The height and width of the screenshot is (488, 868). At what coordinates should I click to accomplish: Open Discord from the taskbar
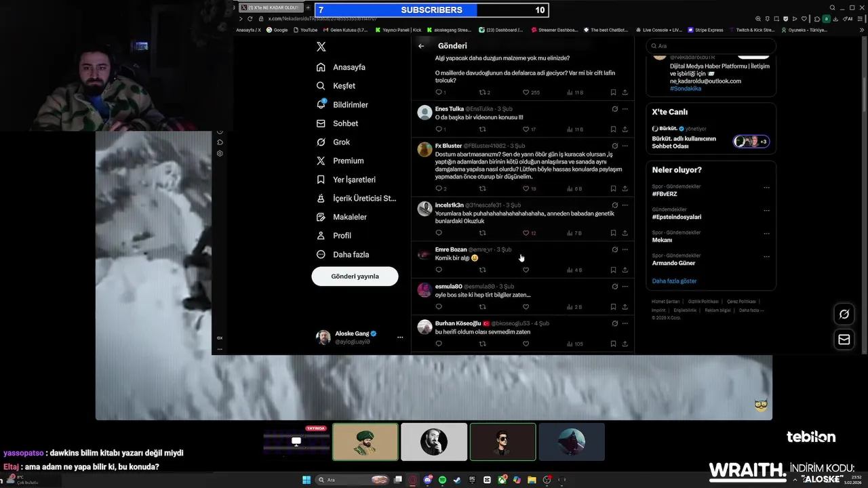(x=428, y=480)
